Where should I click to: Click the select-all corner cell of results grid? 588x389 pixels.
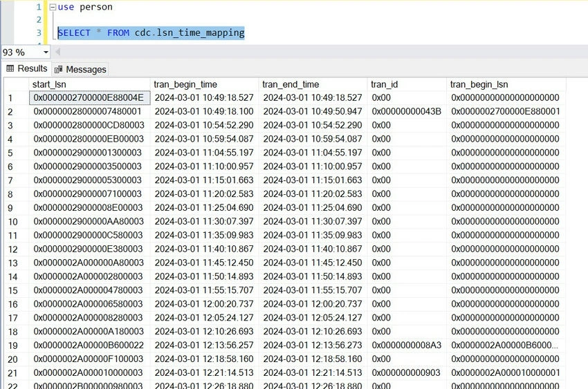click(x=17, y=84)
